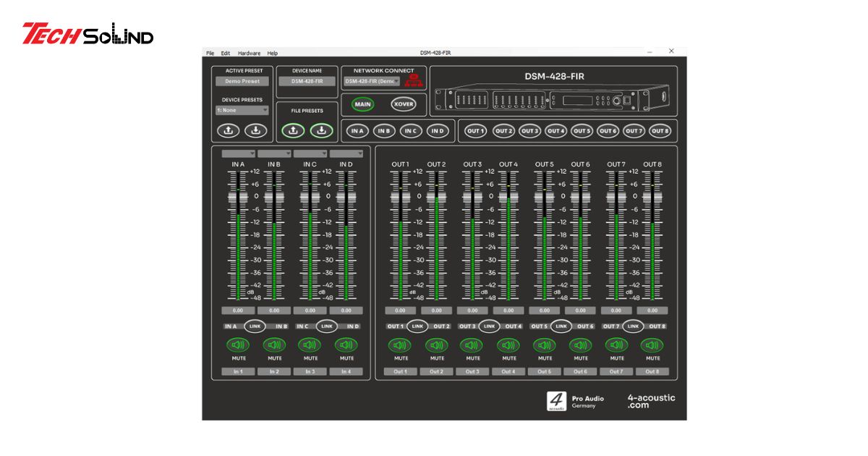Click the download icon under Device Presets
The width and height of the screenshot is (868, 456).
[255, 130]
